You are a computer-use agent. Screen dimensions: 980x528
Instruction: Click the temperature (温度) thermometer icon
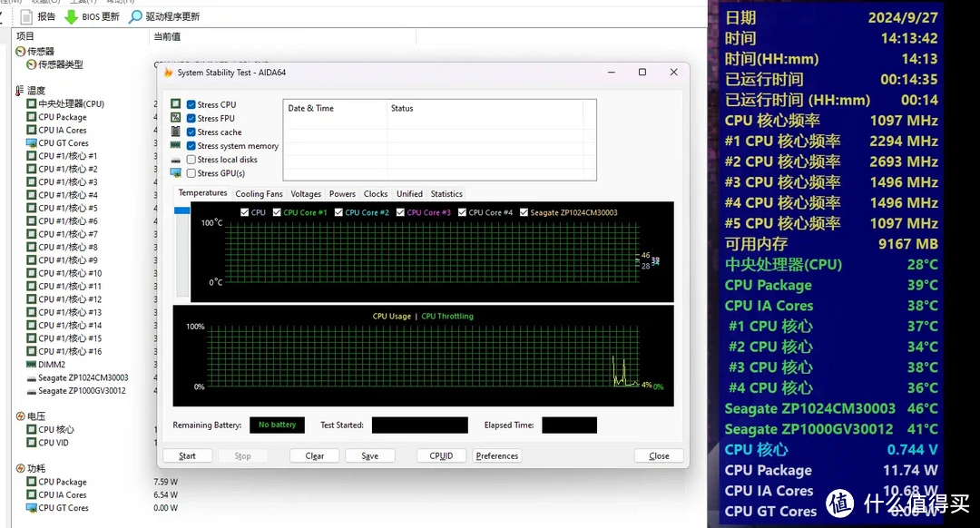[20, 91]
